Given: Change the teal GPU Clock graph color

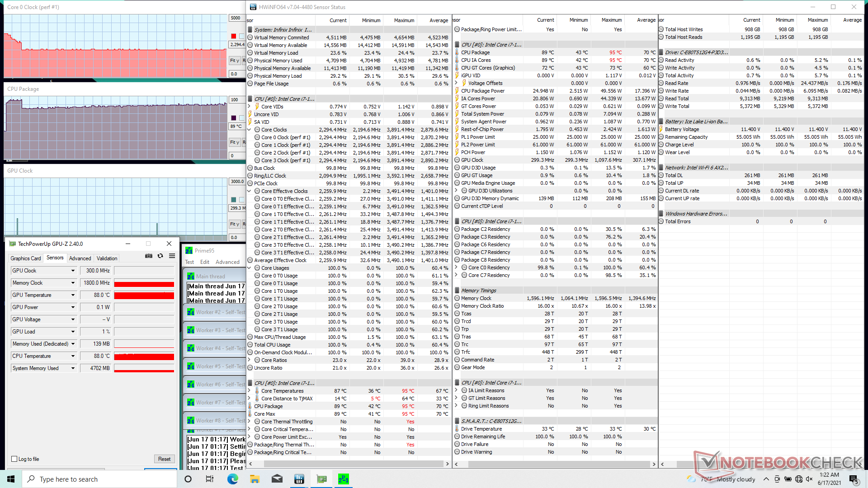Looking at the screenshot, I should pyautogui.click(x=233, y=200).
